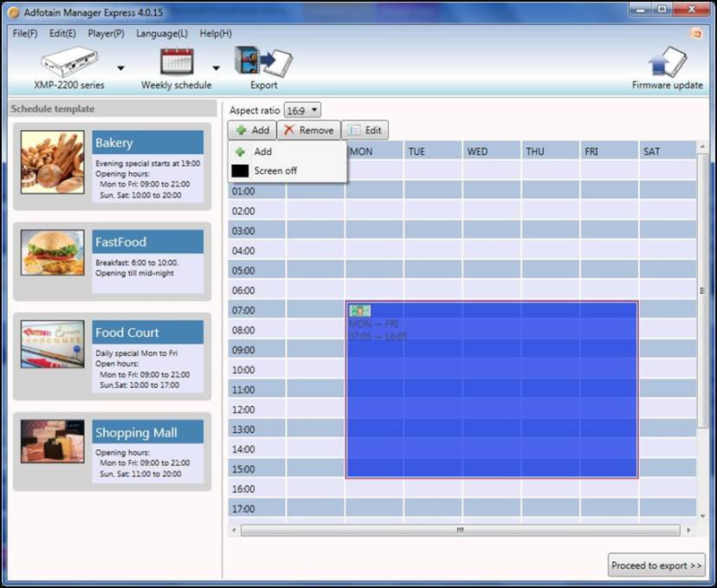
Task: Click the Aspect ratio label
Action: pyautogui.click(x=255, y=110)
